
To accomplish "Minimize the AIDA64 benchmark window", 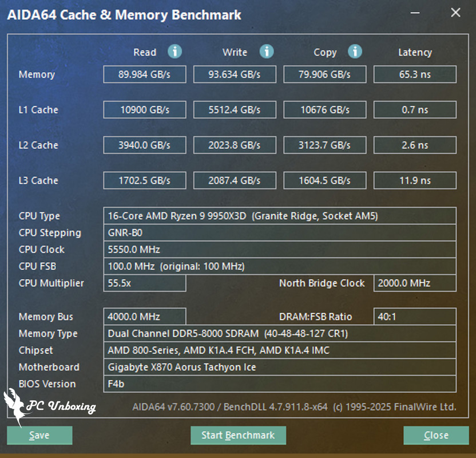I will point(415,13).
